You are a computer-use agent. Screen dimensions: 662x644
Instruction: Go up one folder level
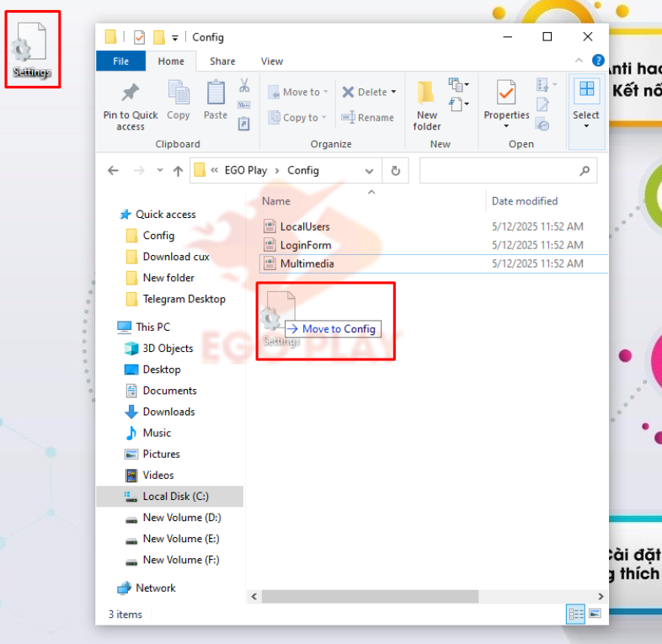(179, 171)
